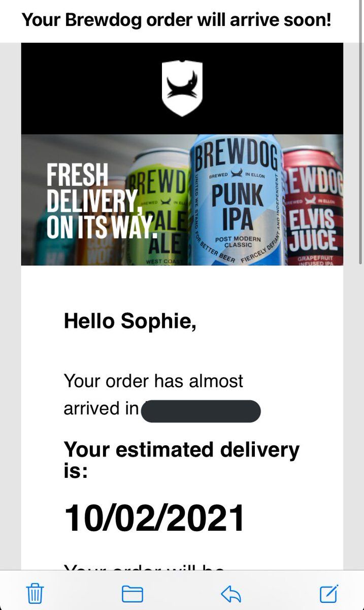Tap the delivery date 10/02/2021

[x=154, y=518]
